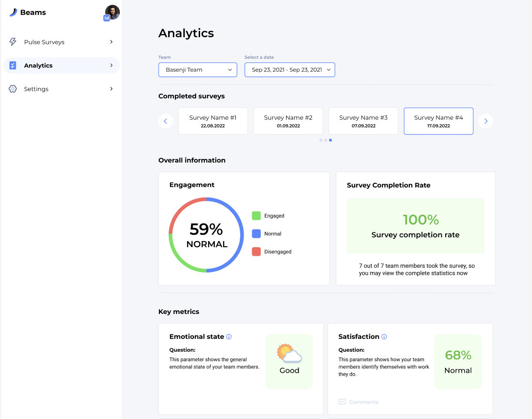Viewport: 532px width, 419px height.
Task: Click the sunny weather Good icon
Action: (x=289, y=355)
